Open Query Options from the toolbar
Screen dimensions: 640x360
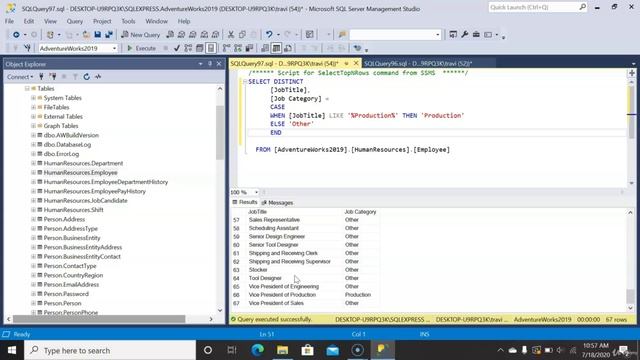click(200, 48)
